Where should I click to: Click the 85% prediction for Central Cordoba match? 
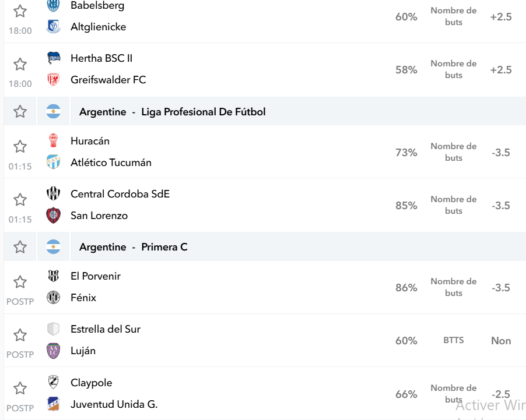(406, 206)
